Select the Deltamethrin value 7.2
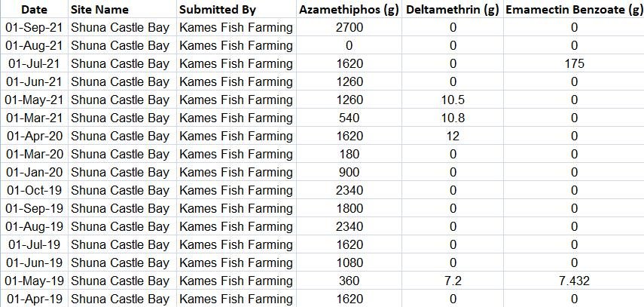The image size is (644, 307). tap(453, 281)
